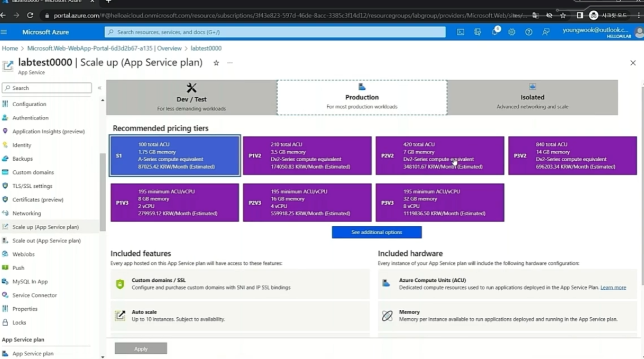Select the P1V2 pricing tier card
Viewport: 644px width, 359px height.
pos(307,155)
